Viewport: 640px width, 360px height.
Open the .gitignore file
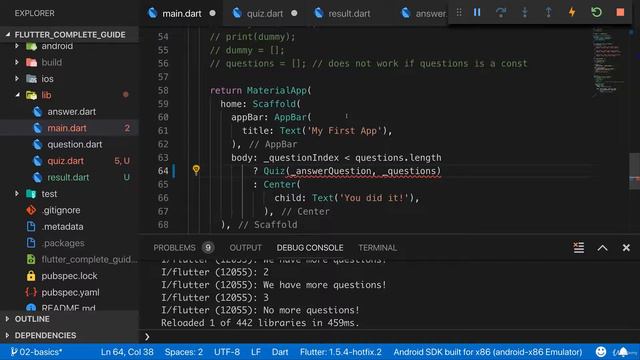[x=69, y=210]
